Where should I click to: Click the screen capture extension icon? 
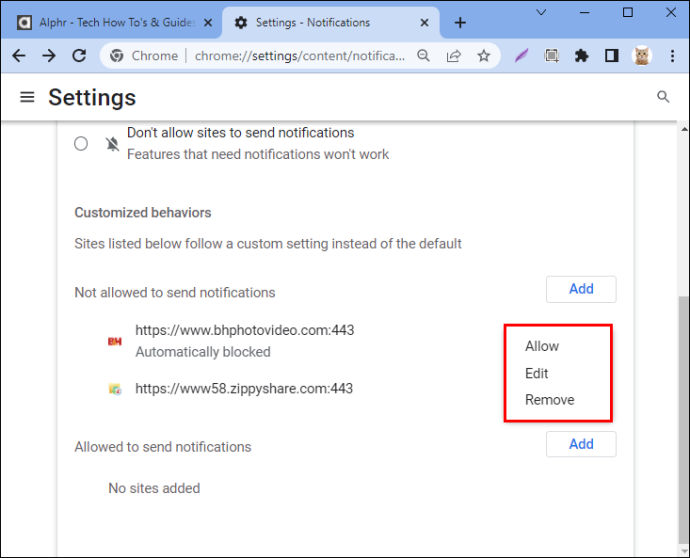[551, 56]
